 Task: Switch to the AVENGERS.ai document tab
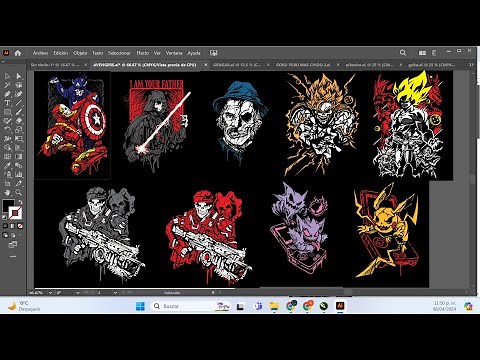pyautogui.click(x=145, y=65)
